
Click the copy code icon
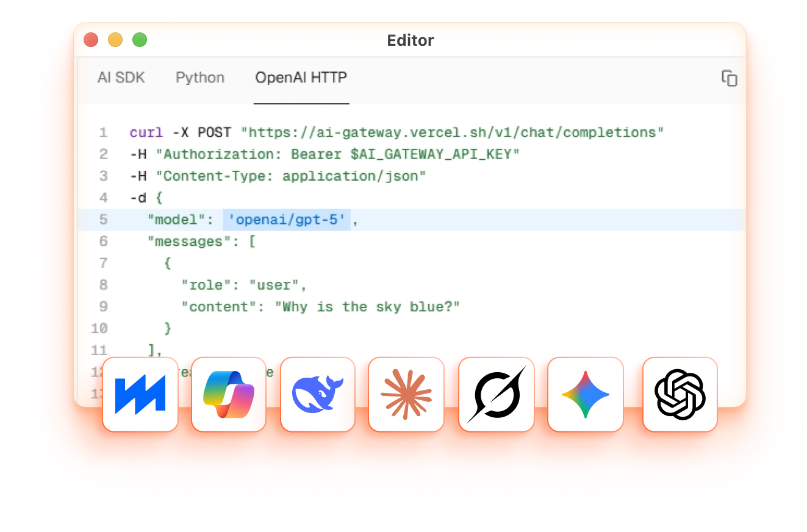tap(729, 78)
